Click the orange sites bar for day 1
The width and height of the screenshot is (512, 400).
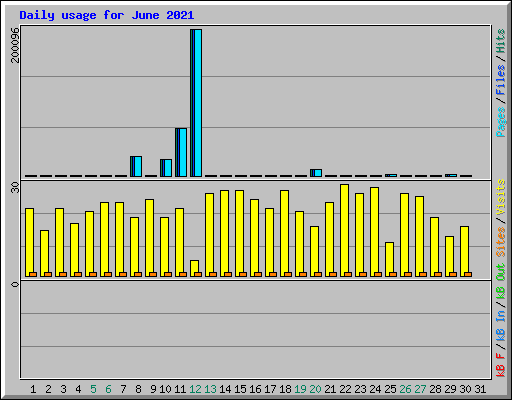coord(33,274)
